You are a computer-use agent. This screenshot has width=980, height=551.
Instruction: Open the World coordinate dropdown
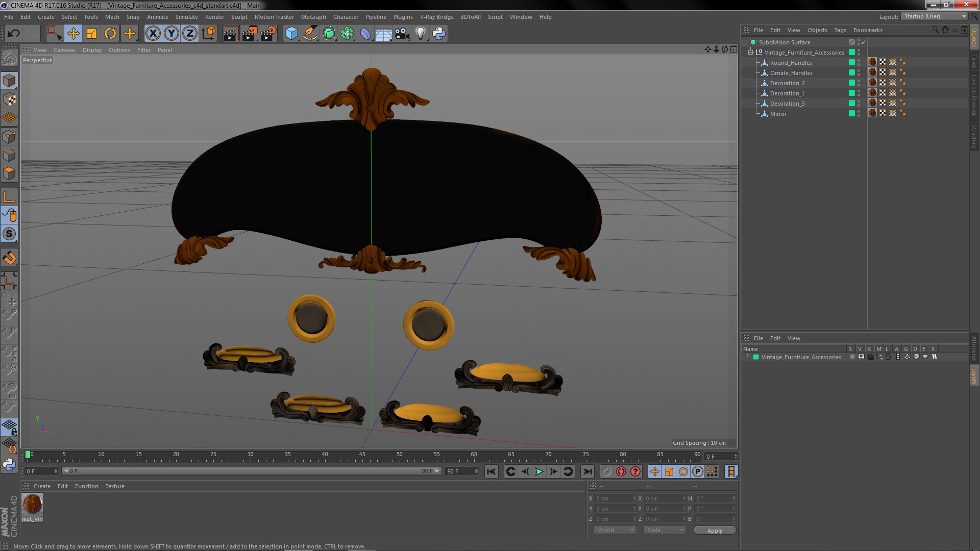(615, 530)
